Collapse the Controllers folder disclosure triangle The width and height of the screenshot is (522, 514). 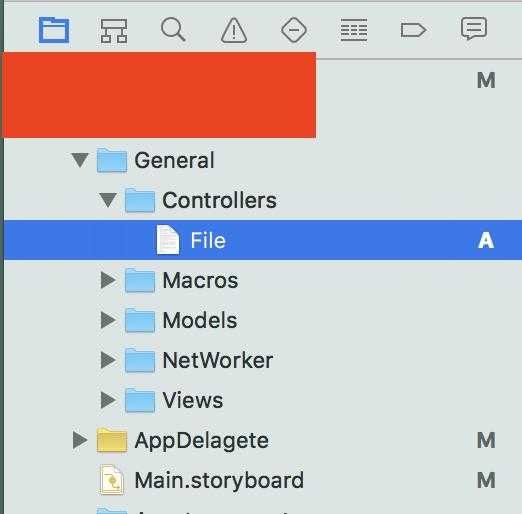click(108, 200)
